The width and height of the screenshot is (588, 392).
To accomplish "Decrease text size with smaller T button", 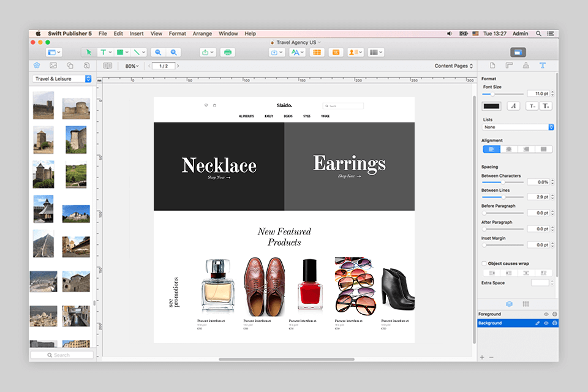I will coord(532,106).
